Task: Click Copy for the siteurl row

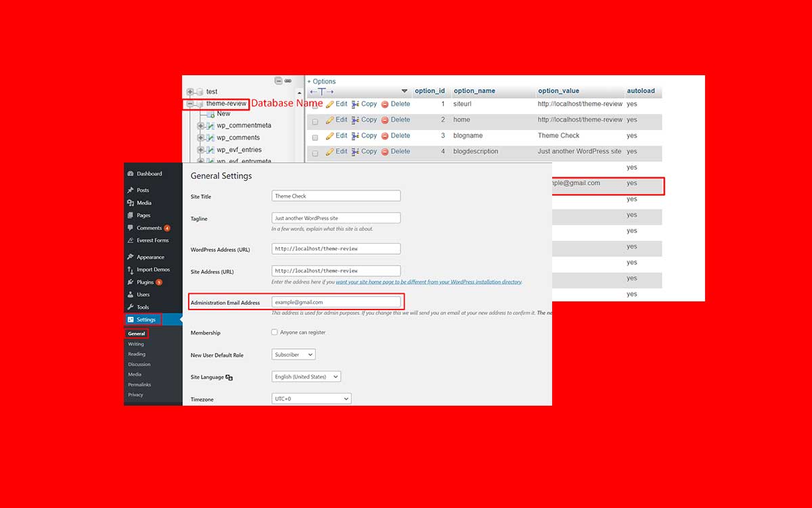Action: 364,104
